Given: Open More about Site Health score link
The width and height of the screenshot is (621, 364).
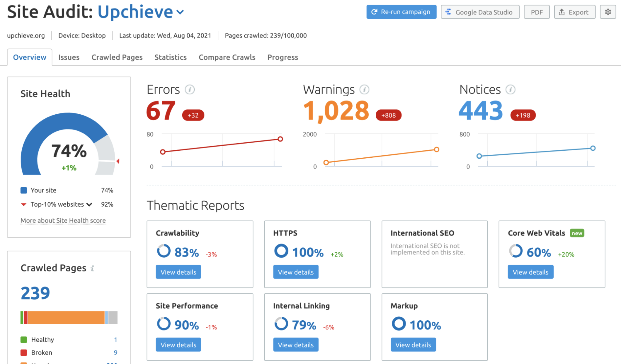Looking at the screenshot, I should [63, 220].
